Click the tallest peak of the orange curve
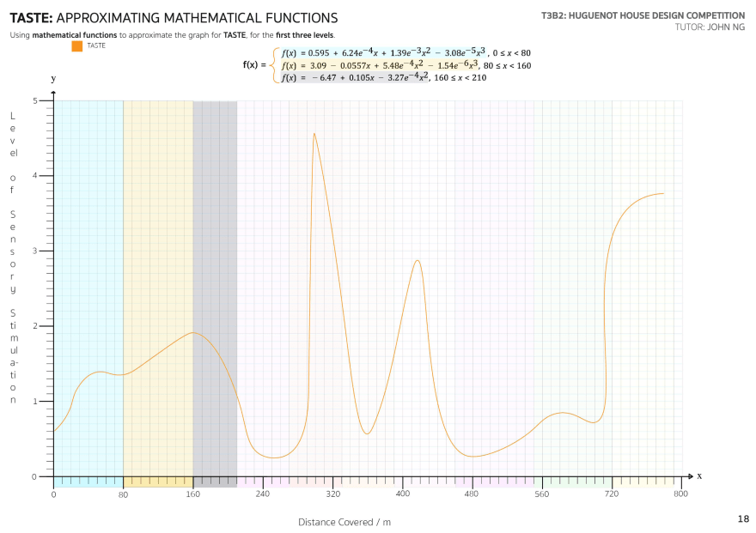Viewport: 756px width, 533px height. pos(314,134)
